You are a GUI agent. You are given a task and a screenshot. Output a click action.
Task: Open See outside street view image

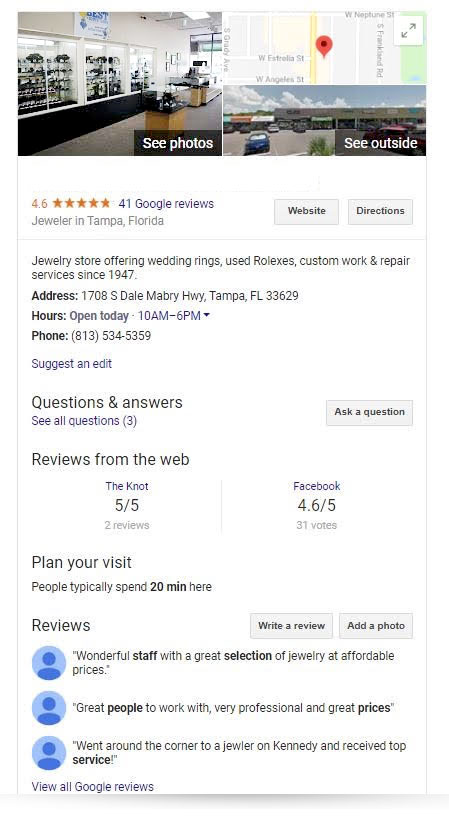tap(325, 121)
